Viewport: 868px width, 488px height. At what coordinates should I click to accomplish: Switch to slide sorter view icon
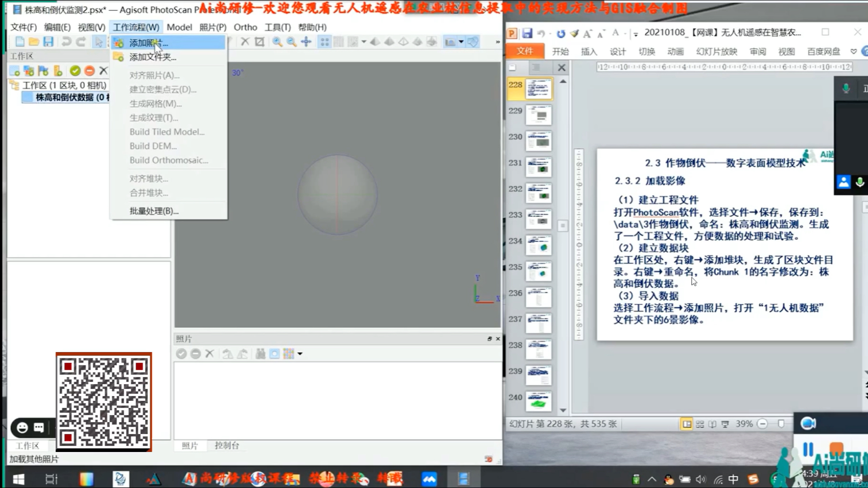click(700, 424)
